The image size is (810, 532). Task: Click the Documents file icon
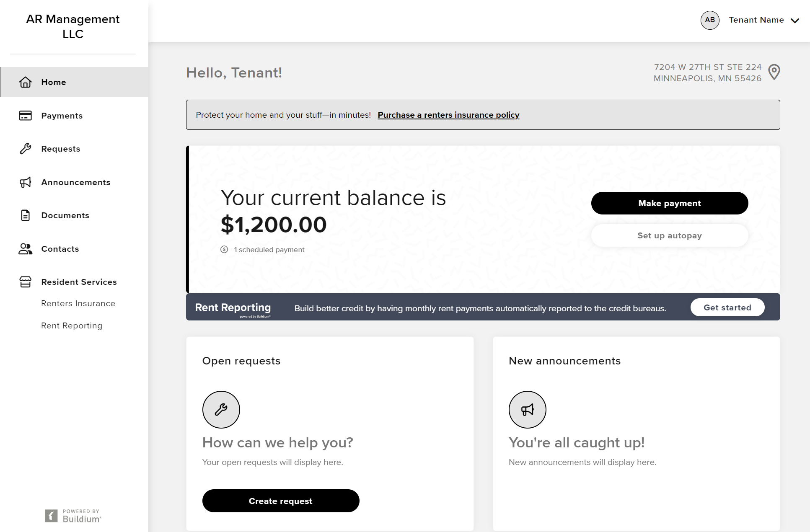tap(26, 215)
